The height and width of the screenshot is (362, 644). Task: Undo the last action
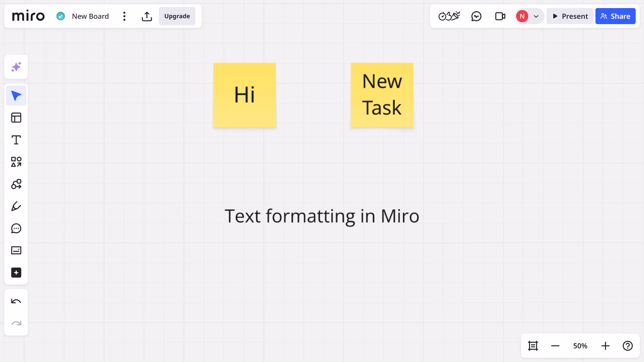tap(16, 301)
